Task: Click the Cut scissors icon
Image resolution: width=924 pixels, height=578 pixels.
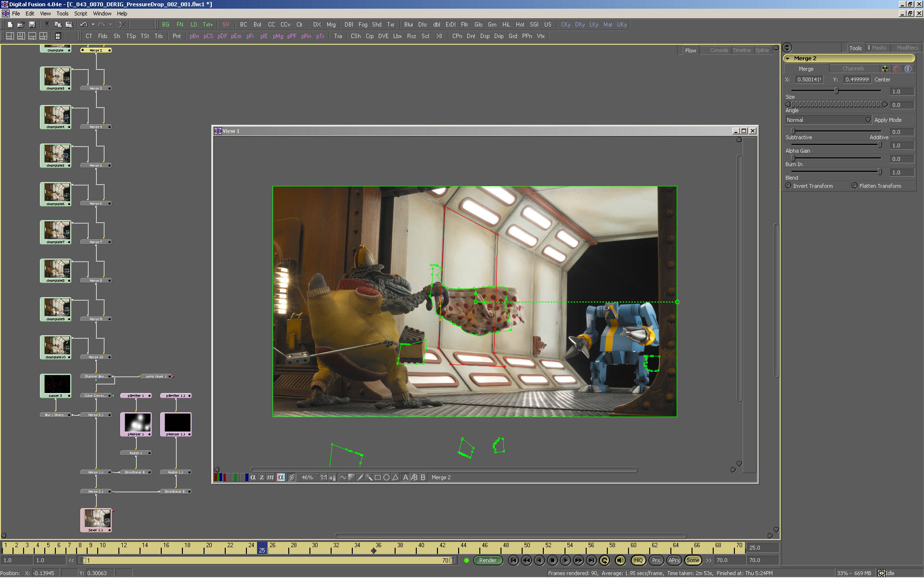Action: 47,25
